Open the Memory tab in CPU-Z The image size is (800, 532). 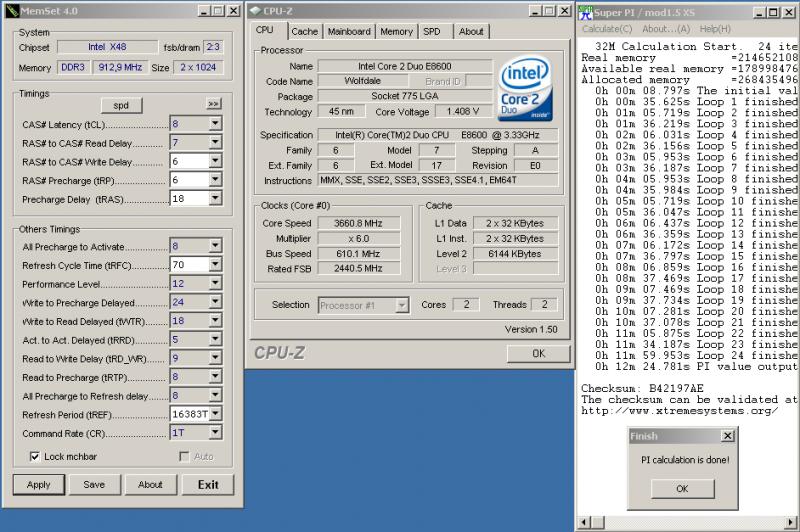tap(396, 32)
